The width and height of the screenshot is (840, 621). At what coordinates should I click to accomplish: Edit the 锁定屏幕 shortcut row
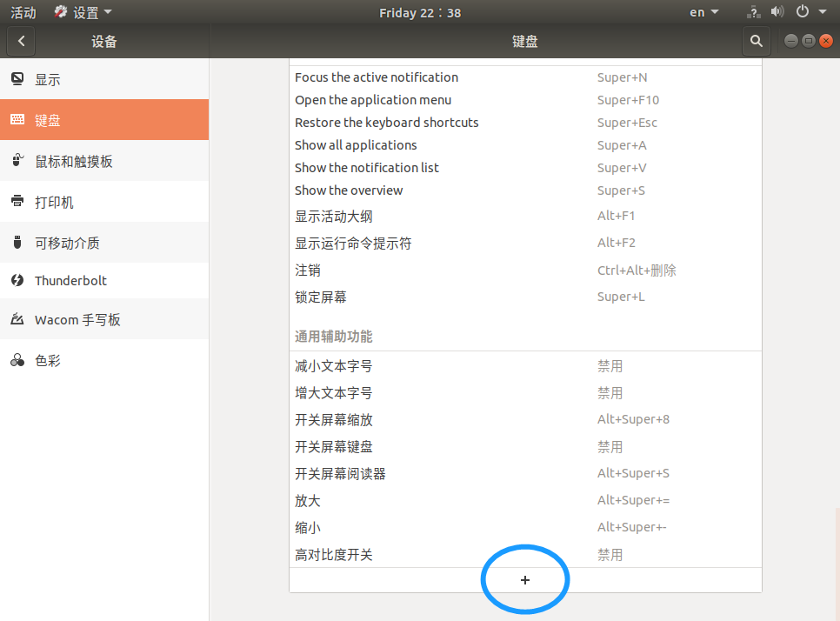pyautogui.click(x=525, y=297)
